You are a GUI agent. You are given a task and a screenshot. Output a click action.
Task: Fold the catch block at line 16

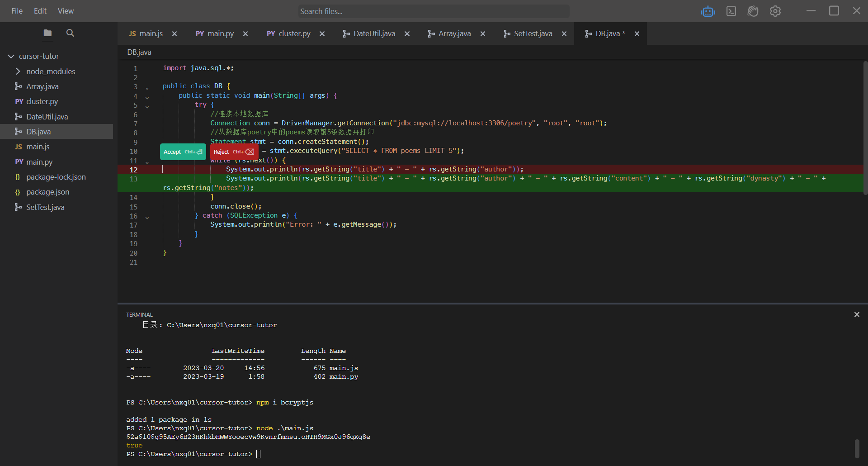147,218
